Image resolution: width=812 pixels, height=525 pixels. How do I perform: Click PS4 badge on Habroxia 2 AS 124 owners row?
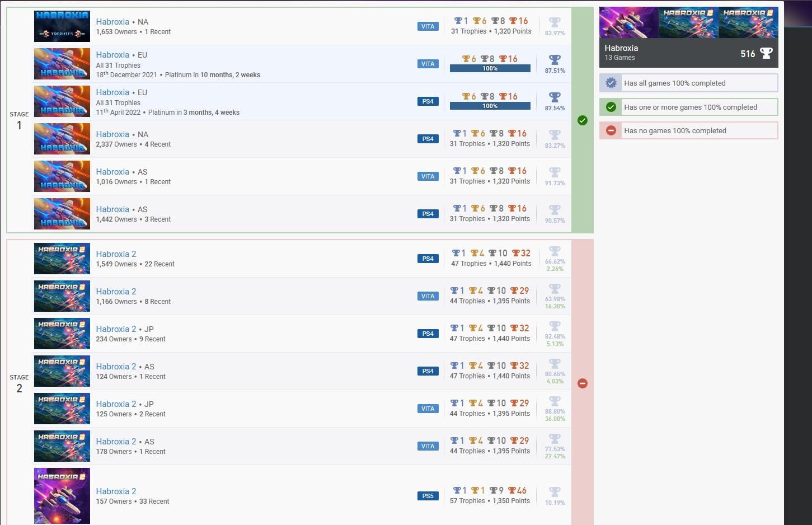pos(428,371)
